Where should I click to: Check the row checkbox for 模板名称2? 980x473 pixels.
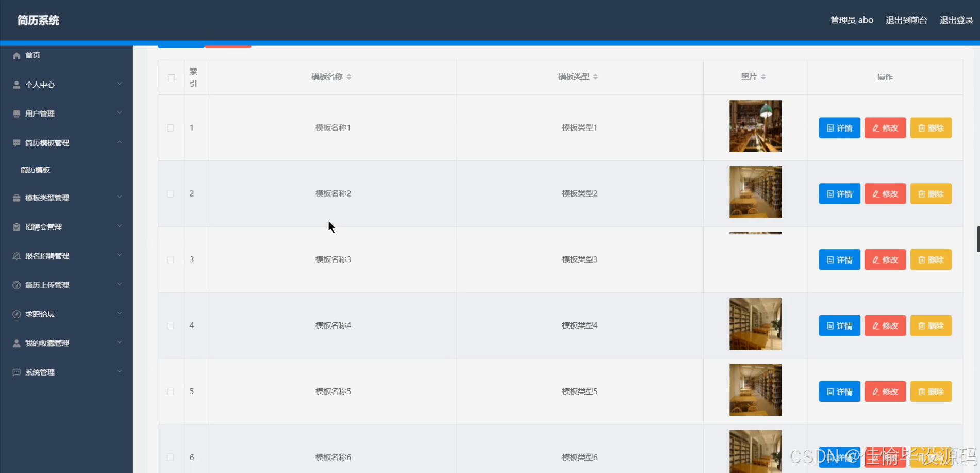(170, 193)
